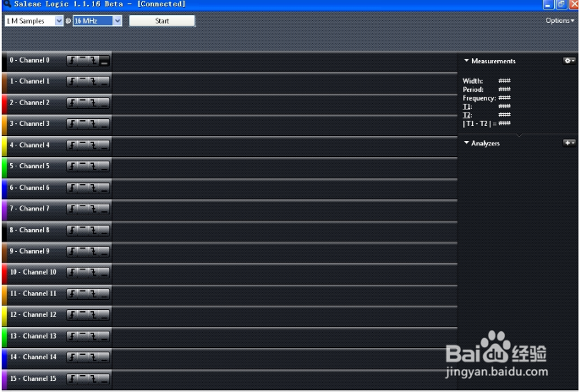The width and height of the screenshot is (581, 392).
Task: Set low level trigger on Channel 2
Action: click(x=105, y=102)
